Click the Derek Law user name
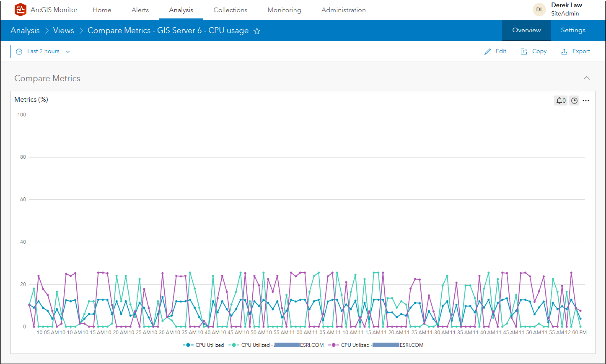The width and height of the screenshot is (606, 364). [567, 5]
